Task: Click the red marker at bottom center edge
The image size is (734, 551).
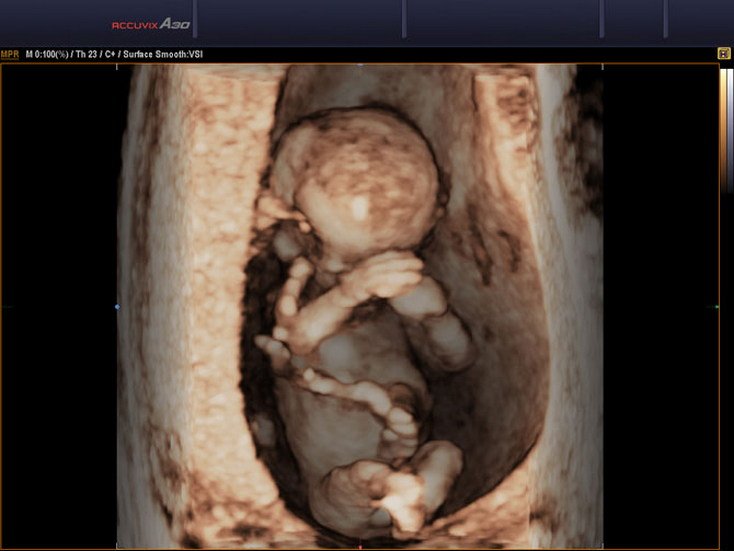Action: 360,547
